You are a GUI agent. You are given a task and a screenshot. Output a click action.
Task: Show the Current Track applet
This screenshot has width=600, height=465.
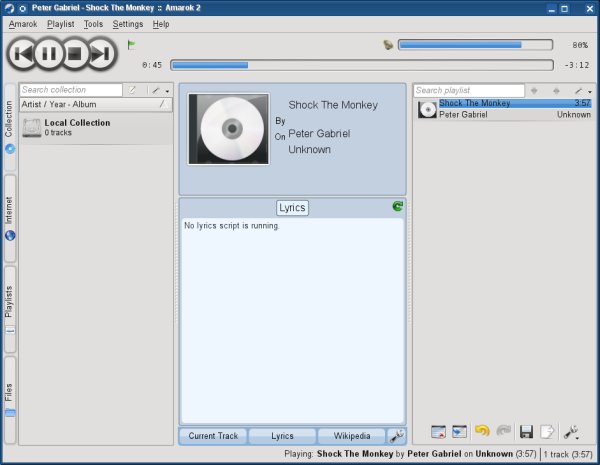pos(213,436)
